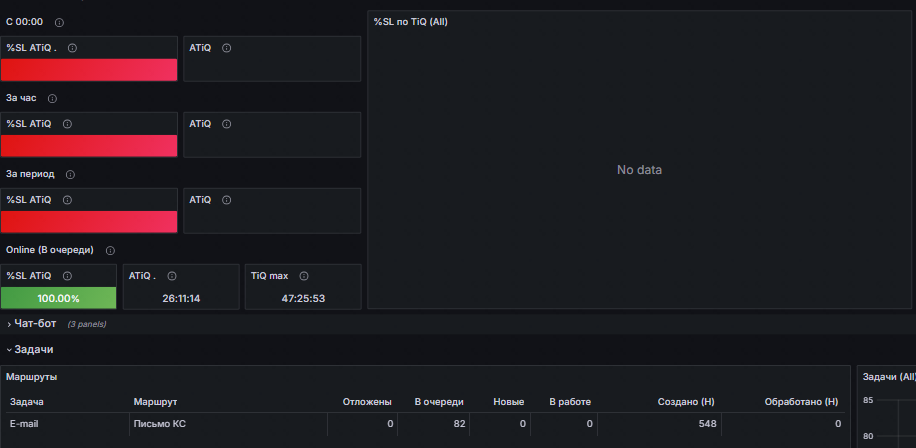
Task: Expand the Чат-бот row chevron
Action: click(9, 324)
